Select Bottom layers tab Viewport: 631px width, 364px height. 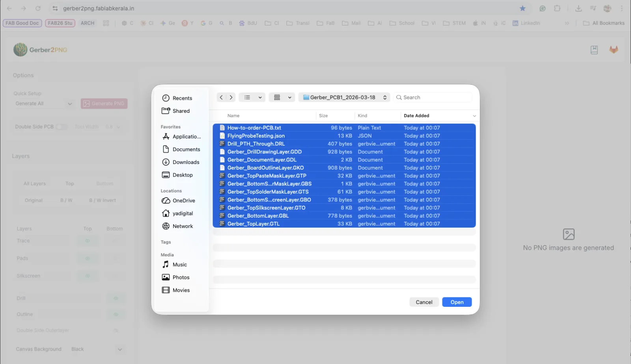pyautogui.click(x=105, y=184)
